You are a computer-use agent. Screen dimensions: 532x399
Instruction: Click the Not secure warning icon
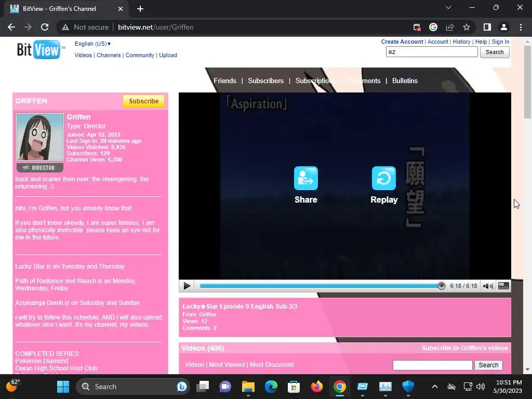(65, 27)
